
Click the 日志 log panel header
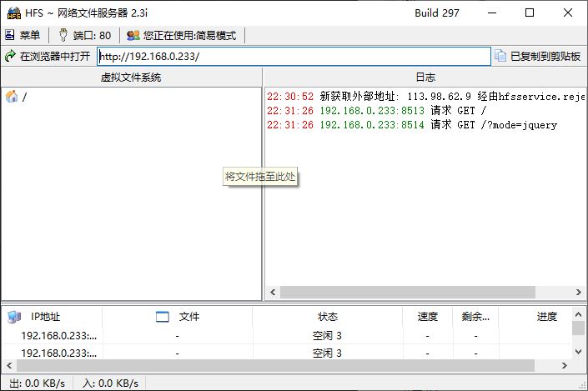pyautogui.click(x=425, y=78)
